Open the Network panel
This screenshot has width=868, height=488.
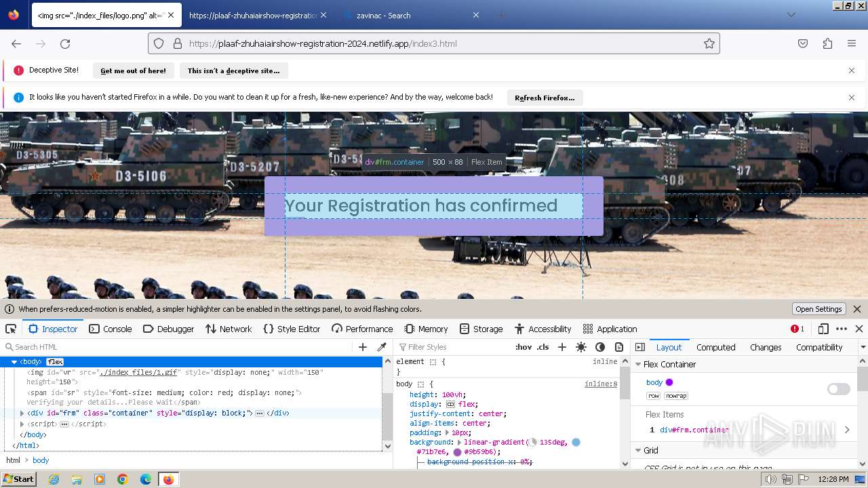(228, 329)
